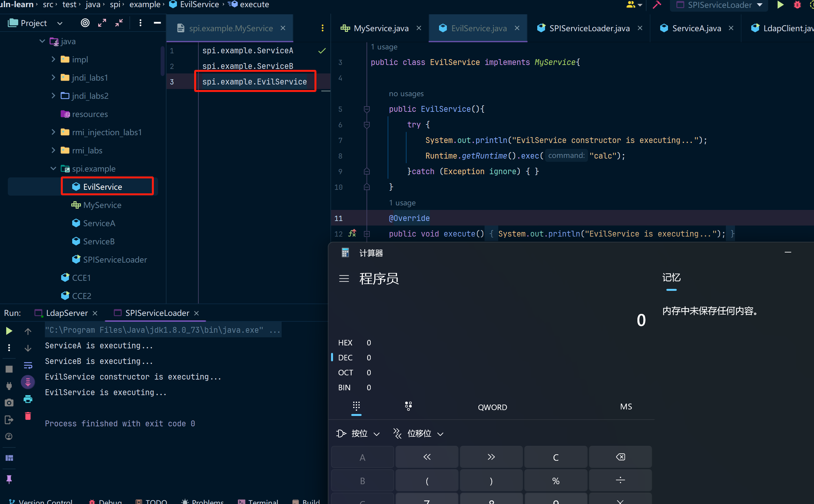Open the calculator hamburger navigation menu
814x504 pixels.
point(344,278)
